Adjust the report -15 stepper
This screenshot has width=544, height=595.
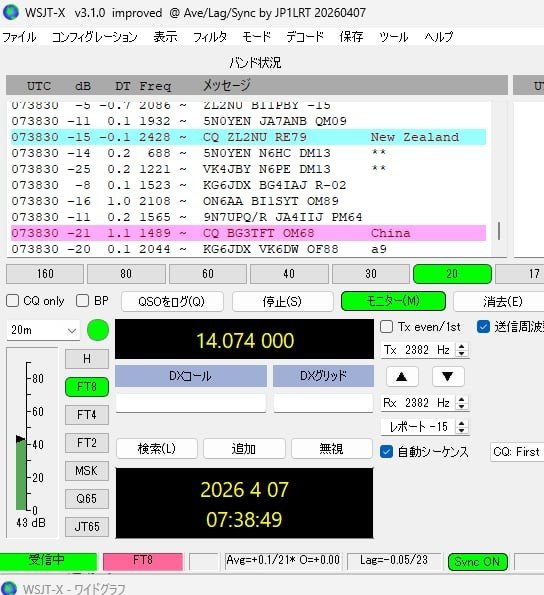coord(461,427)
